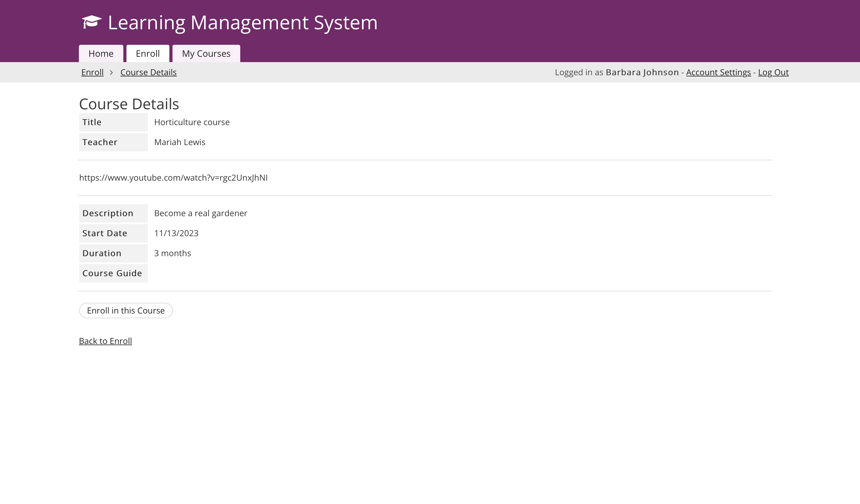
Task: Open Account Settings
Action: pos(718,72)
